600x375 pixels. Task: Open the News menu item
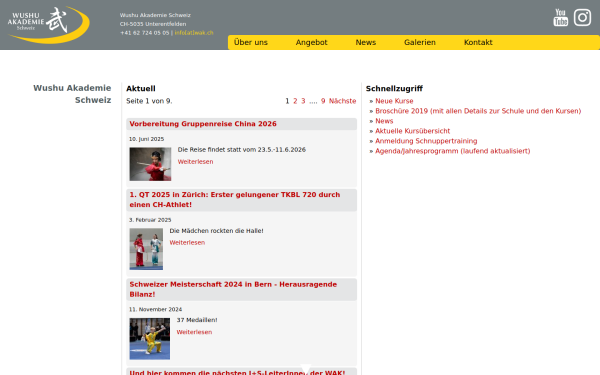(x=365, y=42)
